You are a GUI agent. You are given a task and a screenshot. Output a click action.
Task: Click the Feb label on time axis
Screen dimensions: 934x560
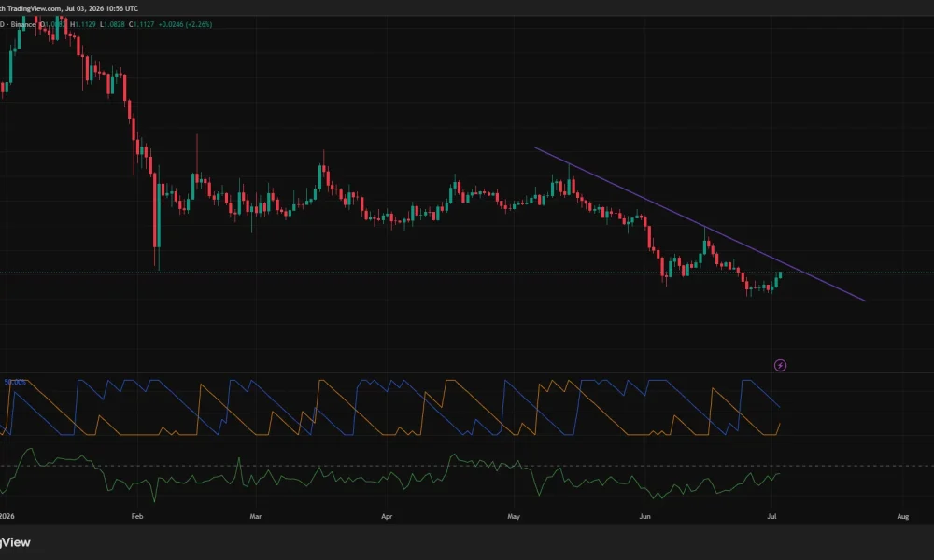click(137, 516)
